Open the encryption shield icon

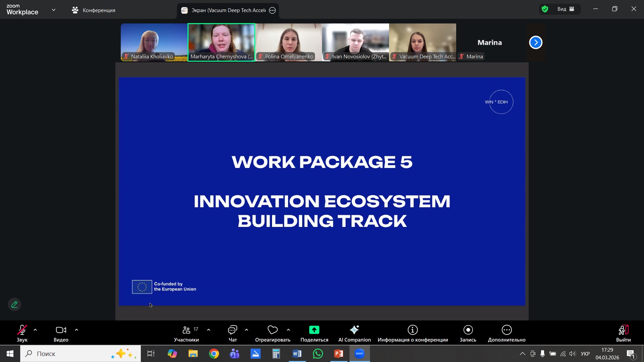[545, 9]
